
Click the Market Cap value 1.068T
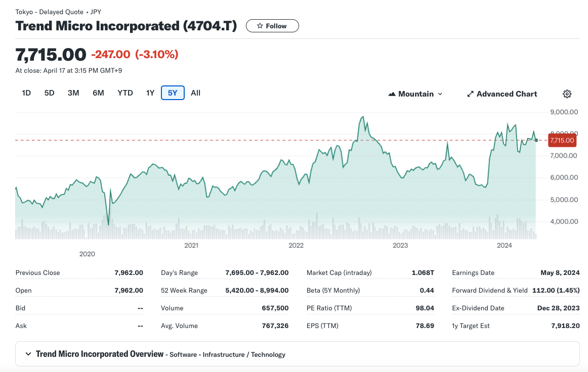[x=423, y=273]
